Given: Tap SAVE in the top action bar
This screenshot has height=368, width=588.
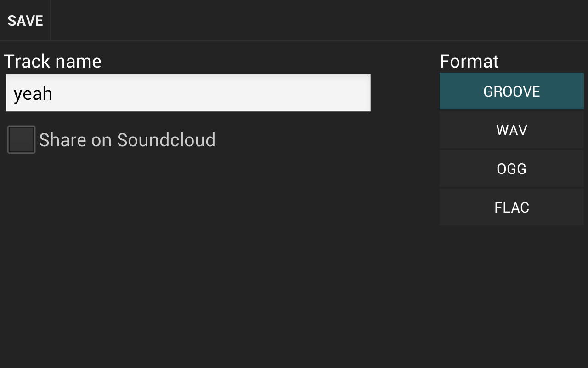Looking at the screenshot, I should click(x=25, y=20).
